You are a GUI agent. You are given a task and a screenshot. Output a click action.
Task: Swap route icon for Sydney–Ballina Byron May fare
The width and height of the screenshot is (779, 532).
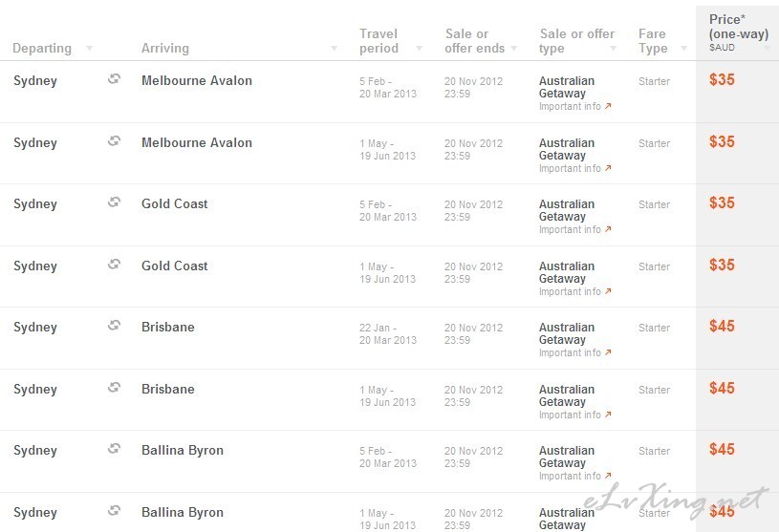pyautogui.click(x=115, y=510)
